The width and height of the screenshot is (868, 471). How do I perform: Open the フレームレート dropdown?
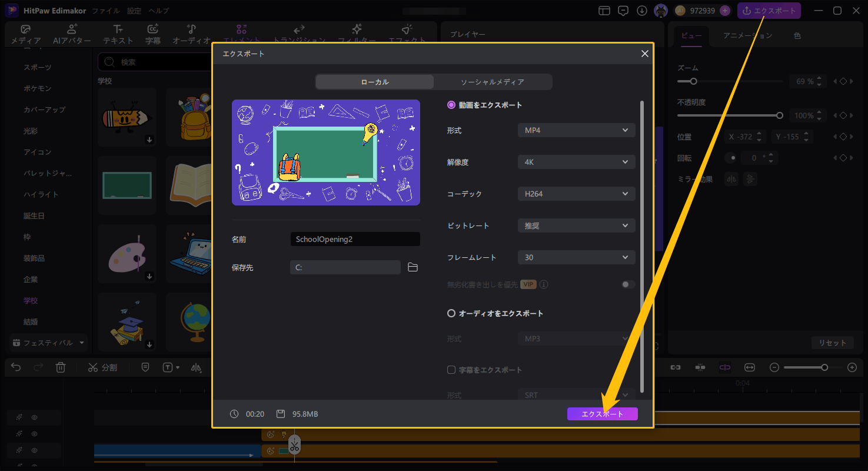[x=576, y=257]
